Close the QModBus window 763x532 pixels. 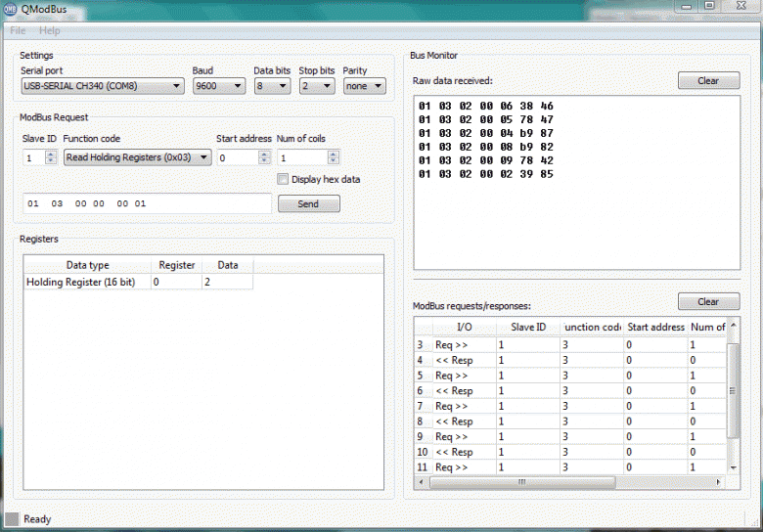[741, 6]
